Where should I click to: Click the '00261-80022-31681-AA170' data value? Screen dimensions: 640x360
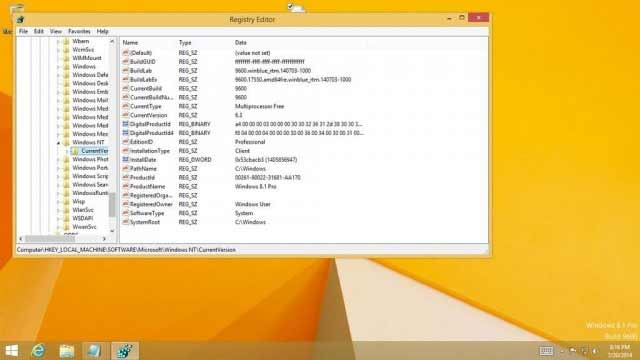[267, 178]
